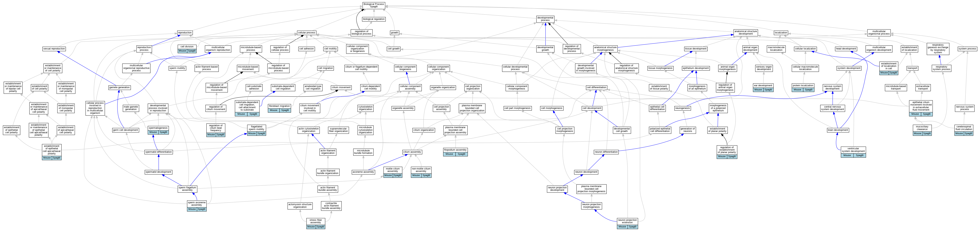The height and width of the screenshot is (231, 980).
Task: Click the 'cellular process' node
Action: point(307,33)
